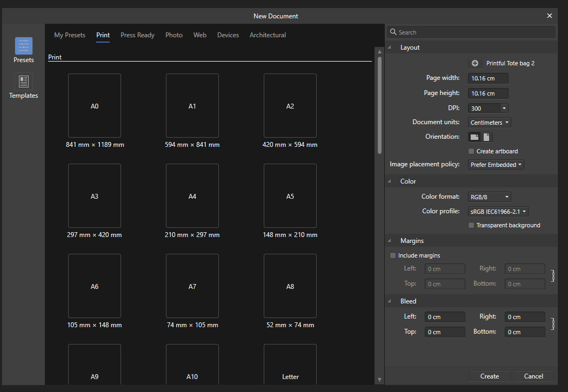Select the A10 preset thumbnail

[x=192, y=364]
